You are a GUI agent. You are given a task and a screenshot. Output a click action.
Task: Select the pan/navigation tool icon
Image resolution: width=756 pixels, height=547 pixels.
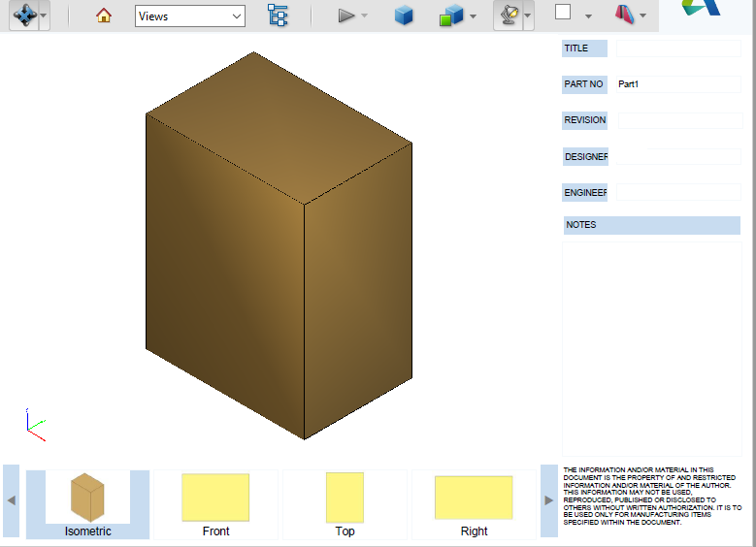pos(24,16)
